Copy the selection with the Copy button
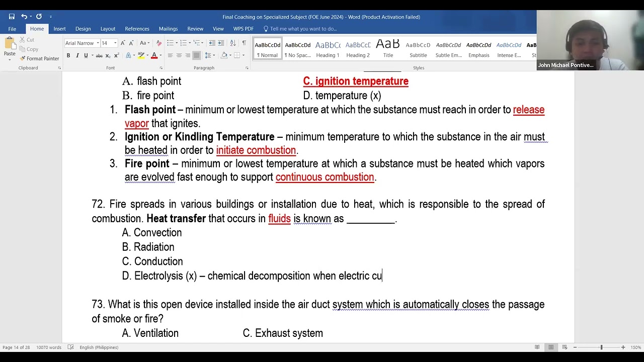The height and width of the screenshot is (362, 644). [x=29, y=49]
